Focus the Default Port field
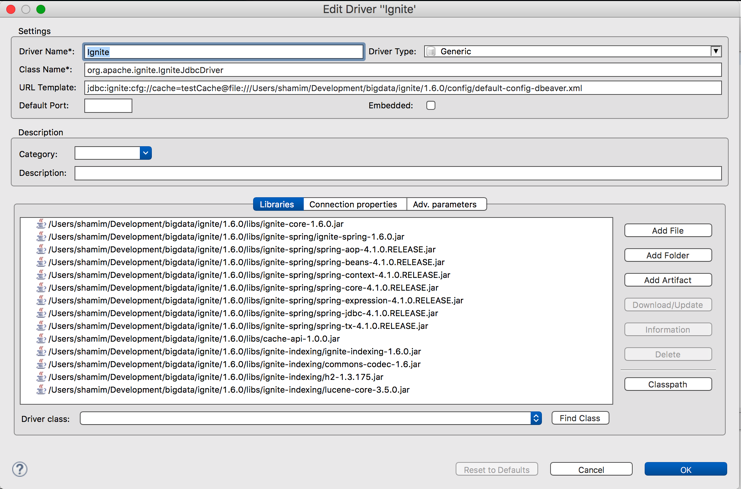The image size is (741, 489). 108,105
